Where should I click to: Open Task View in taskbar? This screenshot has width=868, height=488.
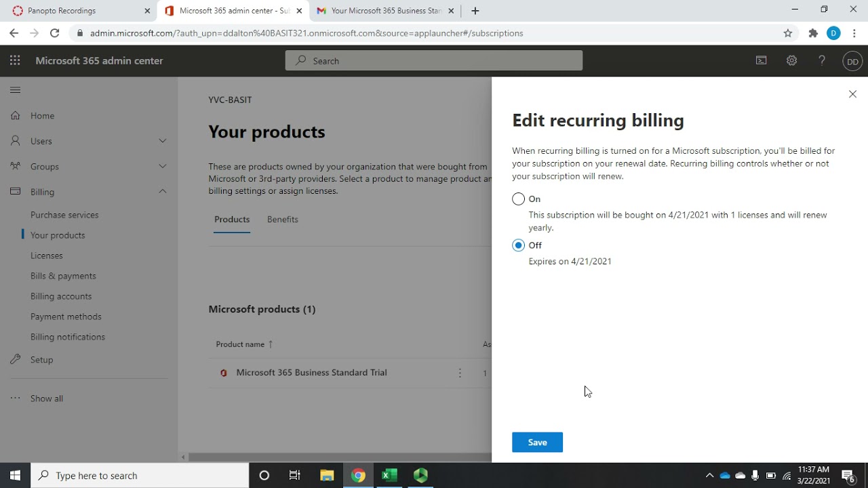[x=295, y=475]
